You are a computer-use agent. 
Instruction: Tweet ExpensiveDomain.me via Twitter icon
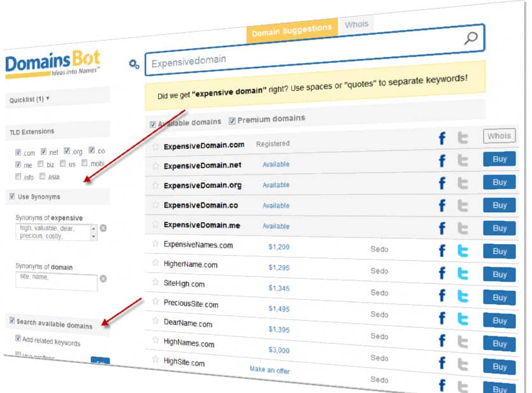(x=463, y=228)
